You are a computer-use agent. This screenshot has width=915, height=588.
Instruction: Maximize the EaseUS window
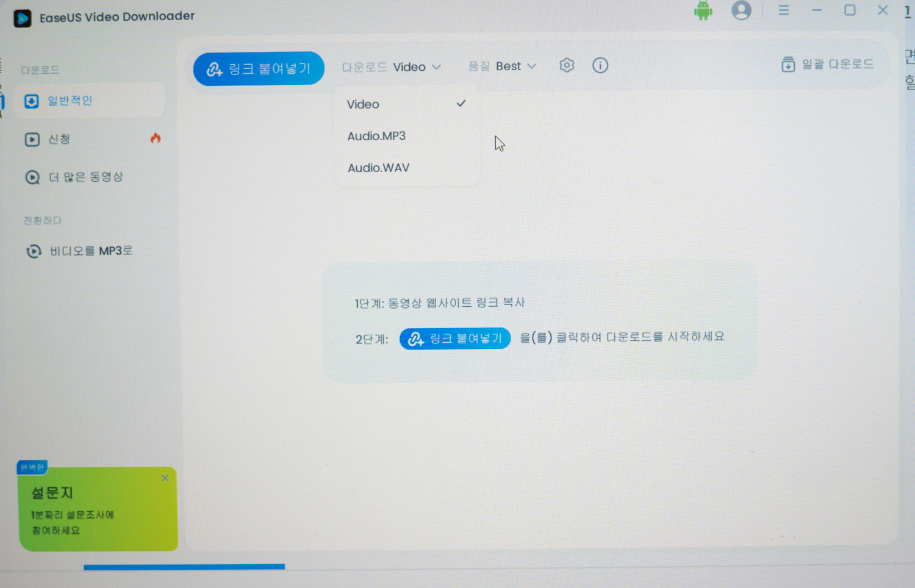(x=850, y=10)
